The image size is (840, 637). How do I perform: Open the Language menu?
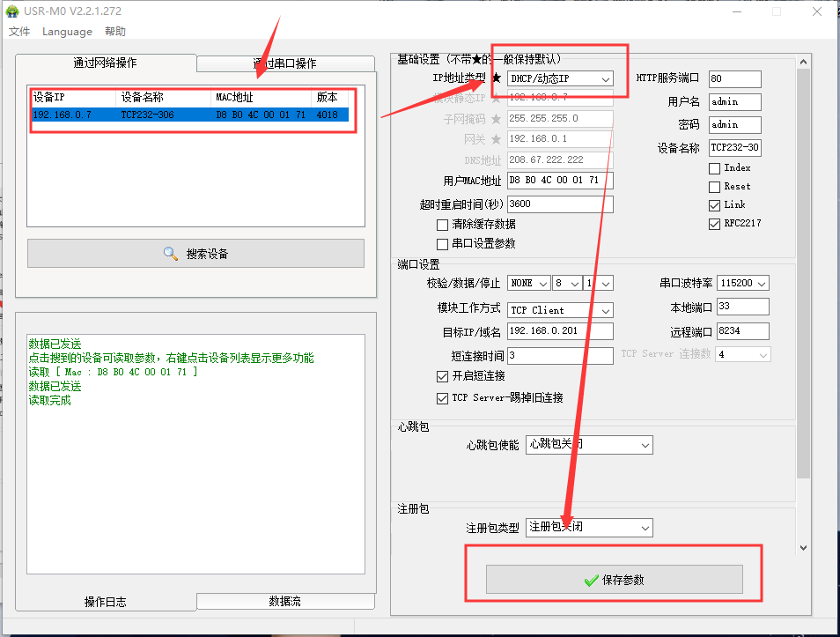click(67, 32)
